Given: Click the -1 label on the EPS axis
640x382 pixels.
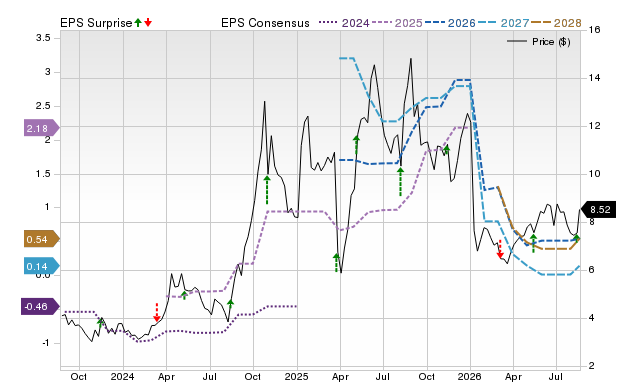Looking at the screenshot, I should tap(45, 343).
